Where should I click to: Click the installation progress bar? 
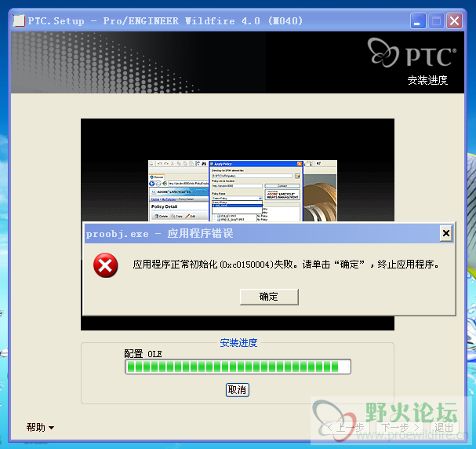238,367
